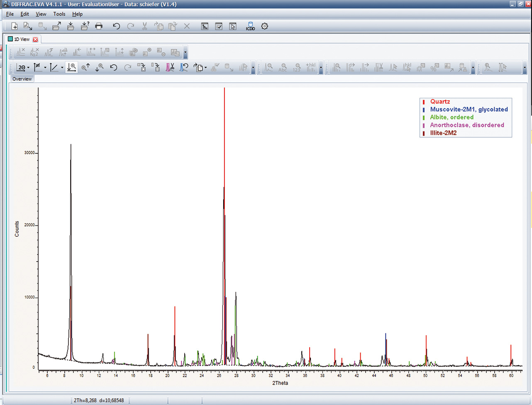Click the zoom-in up-arrow magnifier icon
532x405 pixels.
click(85, 67)
